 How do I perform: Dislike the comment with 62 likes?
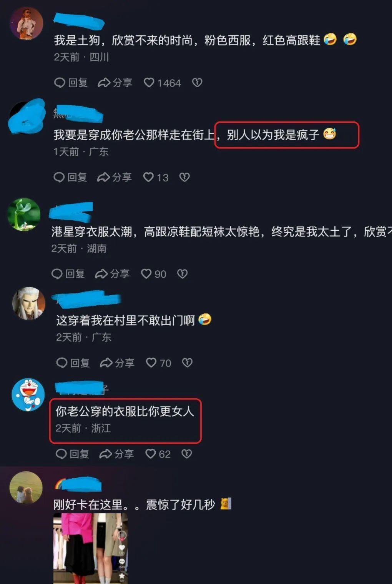187,454
